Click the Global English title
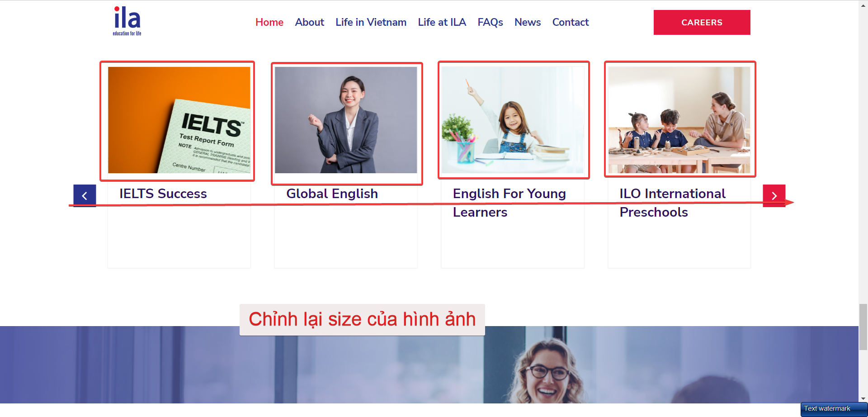 click(332, 194)
